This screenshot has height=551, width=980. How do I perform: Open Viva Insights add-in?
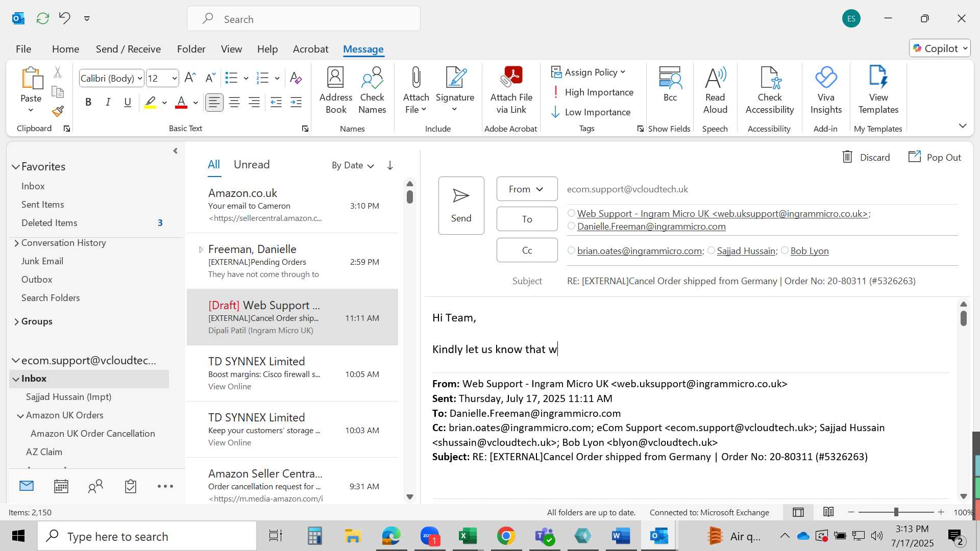(x=826, y=91)
